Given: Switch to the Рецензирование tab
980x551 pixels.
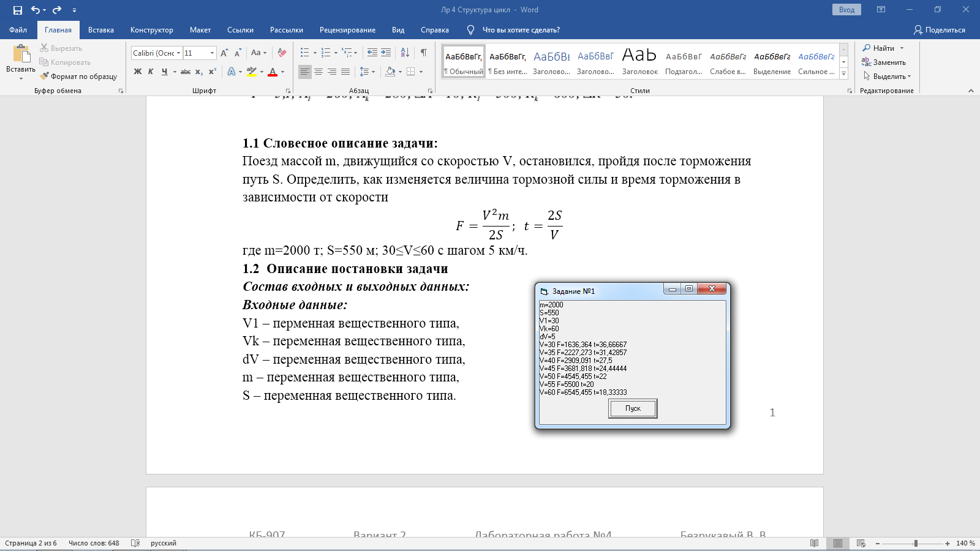Looking at the screenshot, I should [347, 30].
